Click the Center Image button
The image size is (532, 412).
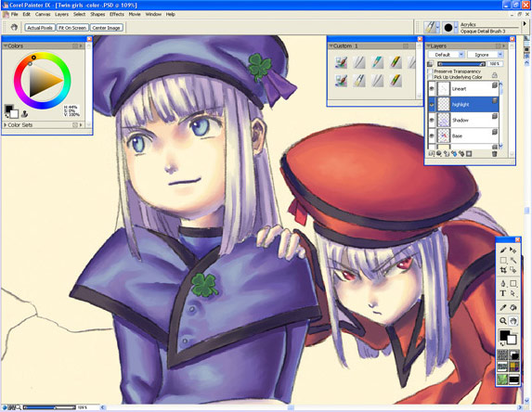(106, 28)
